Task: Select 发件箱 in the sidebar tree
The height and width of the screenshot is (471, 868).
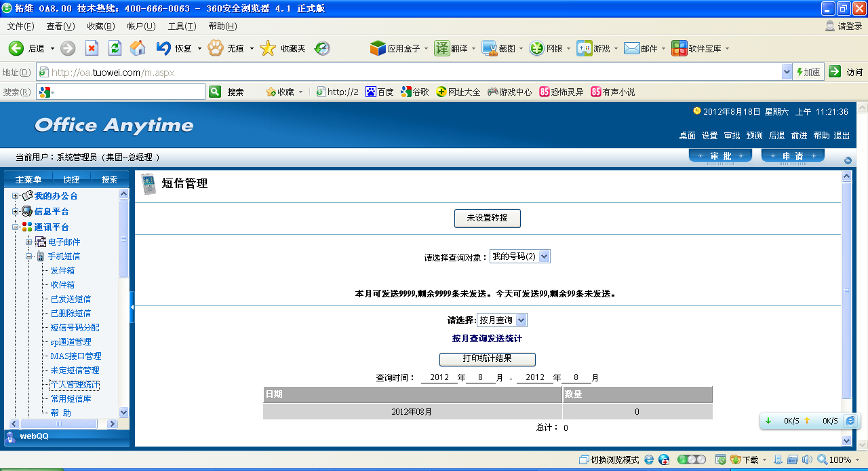Action: [62, 271]
